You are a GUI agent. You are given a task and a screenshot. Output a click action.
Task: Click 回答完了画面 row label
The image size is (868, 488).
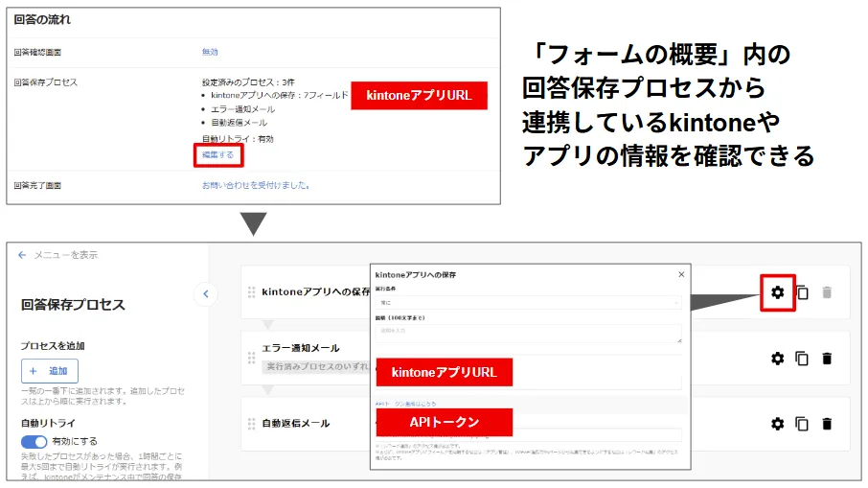click(x=37, y=186)
